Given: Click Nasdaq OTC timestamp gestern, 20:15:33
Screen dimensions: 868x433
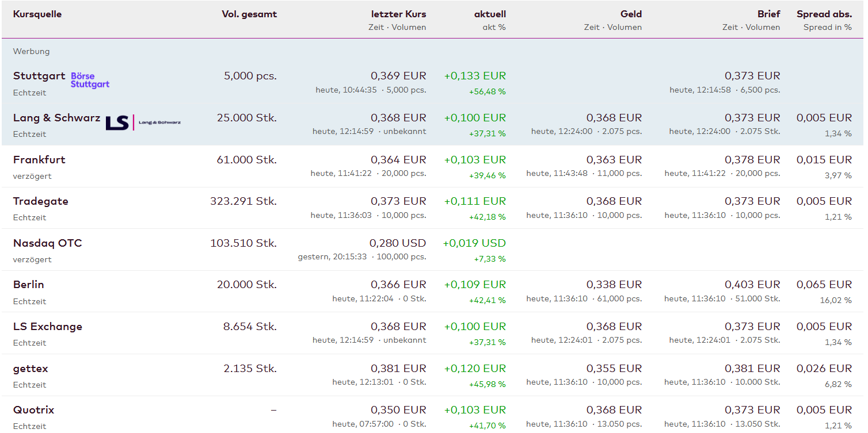Looking at the screenshot, I should [x=332, y=257].
